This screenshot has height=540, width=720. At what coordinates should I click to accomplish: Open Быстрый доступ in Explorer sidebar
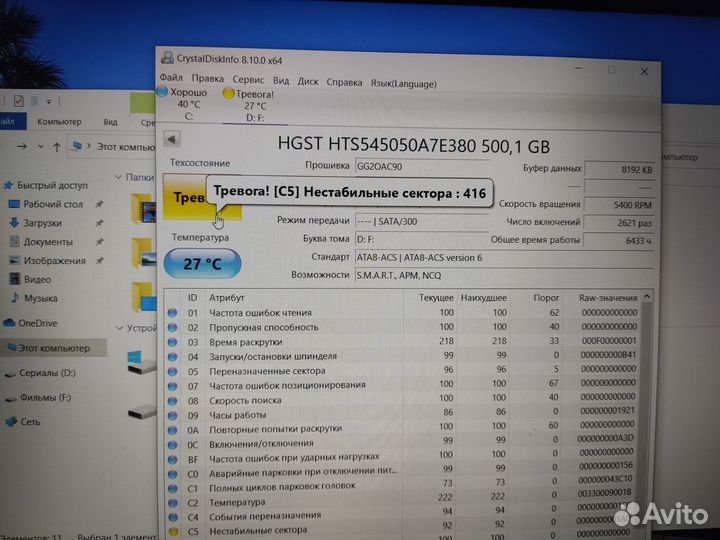coord(46,186)
